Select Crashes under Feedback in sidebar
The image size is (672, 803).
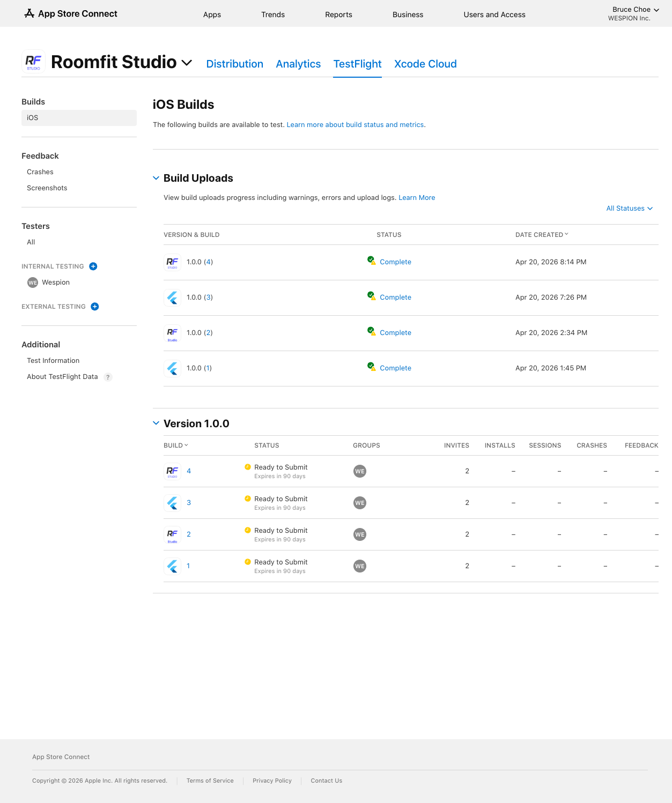[x=40, y=172]
